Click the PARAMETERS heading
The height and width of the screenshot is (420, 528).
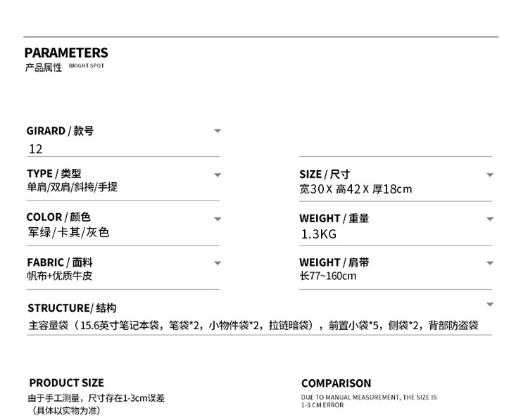click(x=66, y=53)
